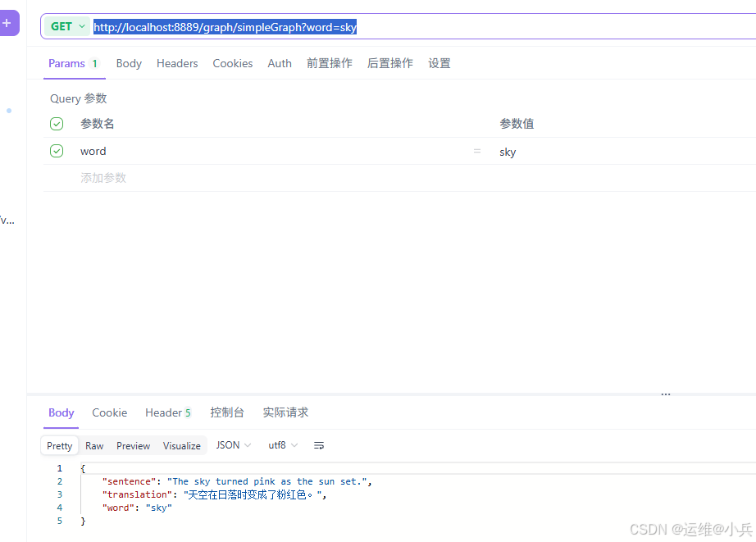Image resolution: width=756 pixels, height=542 pixels.
Task: Open the 控制台 tab
Action: (x=227, y=412)
